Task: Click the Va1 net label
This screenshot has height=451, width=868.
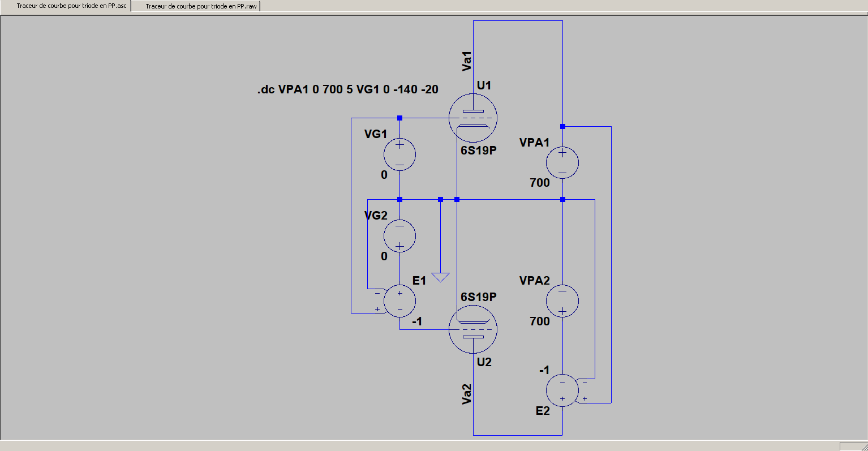Action: coord(467,61)
